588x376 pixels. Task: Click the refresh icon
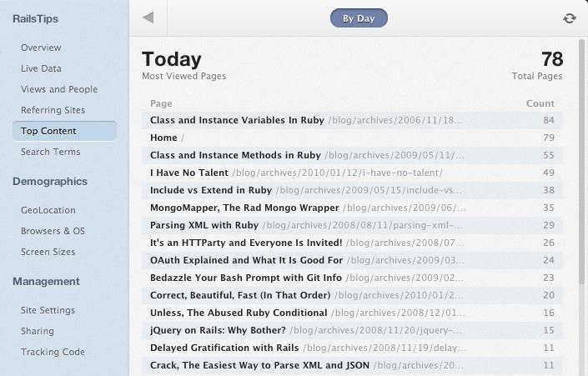570,18
